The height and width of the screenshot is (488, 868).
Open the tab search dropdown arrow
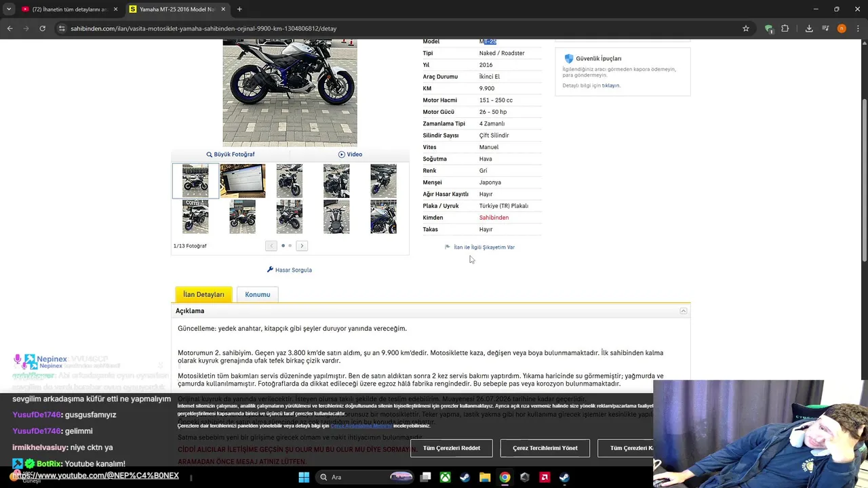click(9, 9)
